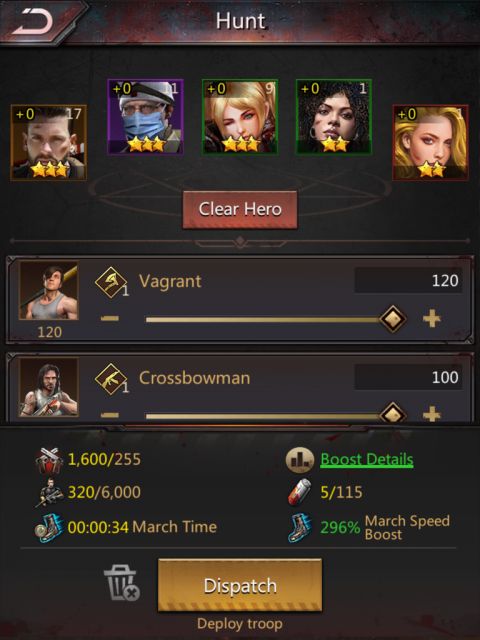
Task: Select the masked doctor hero portrait
Action: [145, 117]
